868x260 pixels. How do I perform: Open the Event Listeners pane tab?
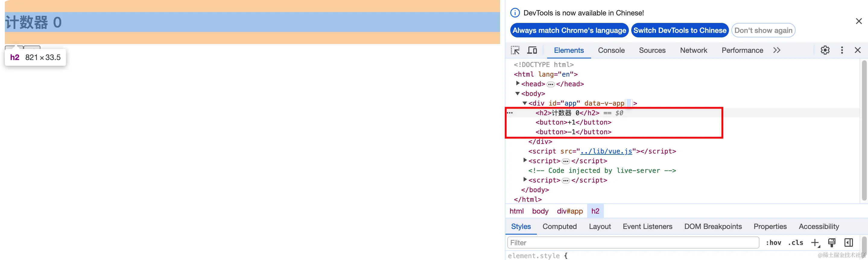[647, 226]
